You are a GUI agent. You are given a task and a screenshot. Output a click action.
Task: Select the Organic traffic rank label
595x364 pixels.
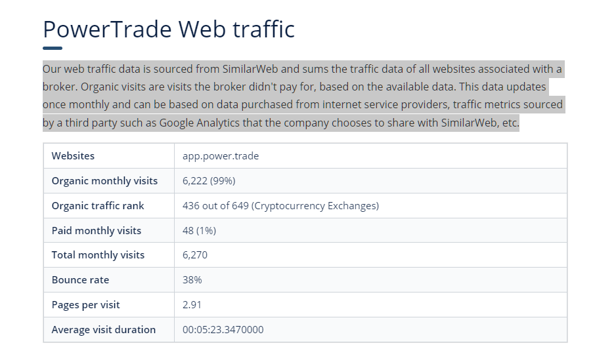98,206
